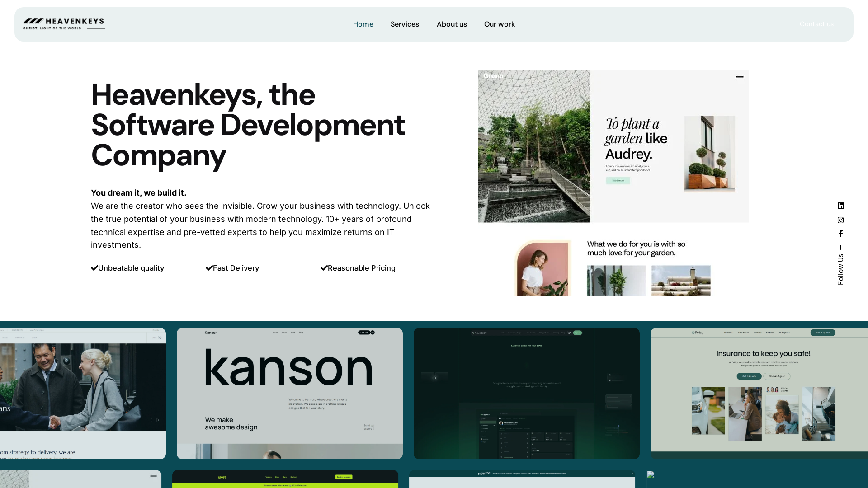Open the handshake business site thumbnail
Image resolution: width=868 pixels, height=488 pixels.
(x=83, y=393)
